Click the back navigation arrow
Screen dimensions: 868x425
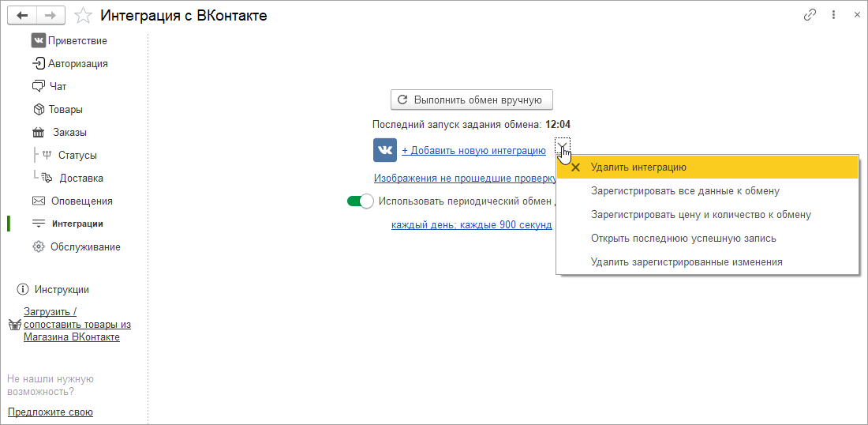(x=22, y=15)
